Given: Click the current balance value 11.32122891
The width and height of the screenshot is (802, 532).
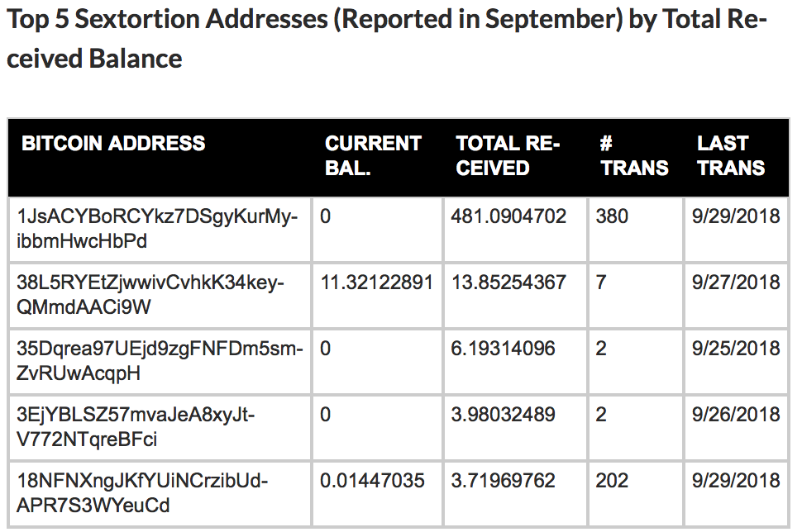Looking at the screenshot, I should (376, 283).
